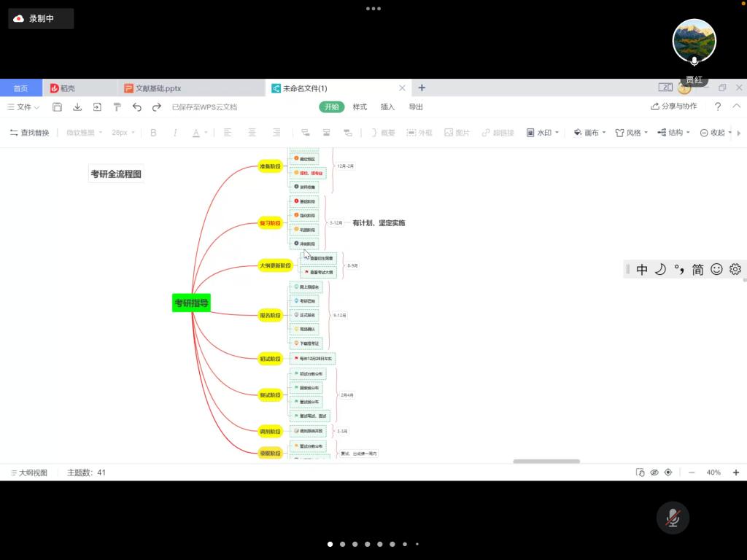Toggle the eye visibility icon in status bar
747x560 pixels.
(x=654, y=472)
